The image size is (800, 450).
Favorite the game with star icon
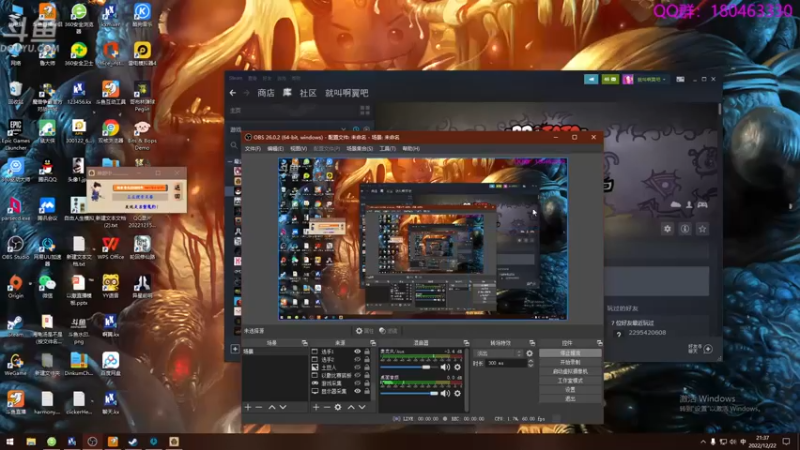[703, 229]
